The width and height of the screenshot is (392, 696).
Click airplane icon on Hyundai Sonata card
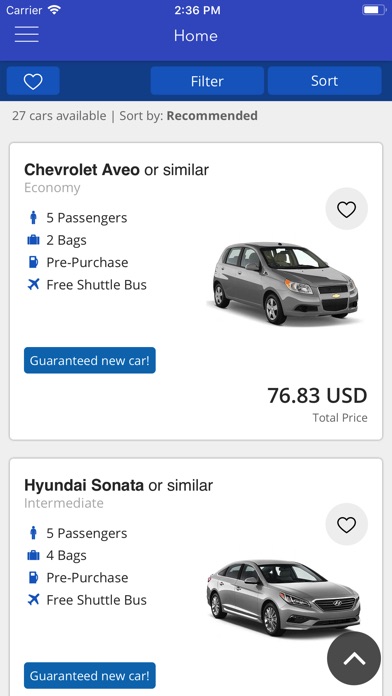33,600
